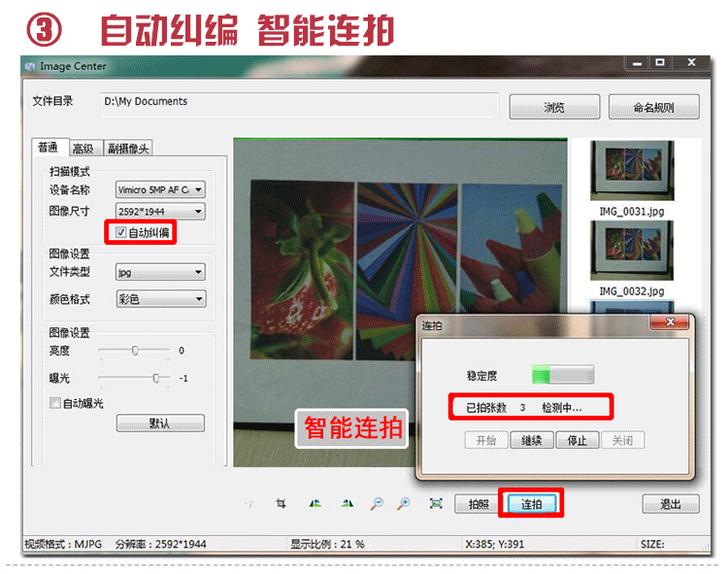Click the 连拍 button in bottom toolbar
This screenshot has height=574, width=728.
tap(532, 504)
